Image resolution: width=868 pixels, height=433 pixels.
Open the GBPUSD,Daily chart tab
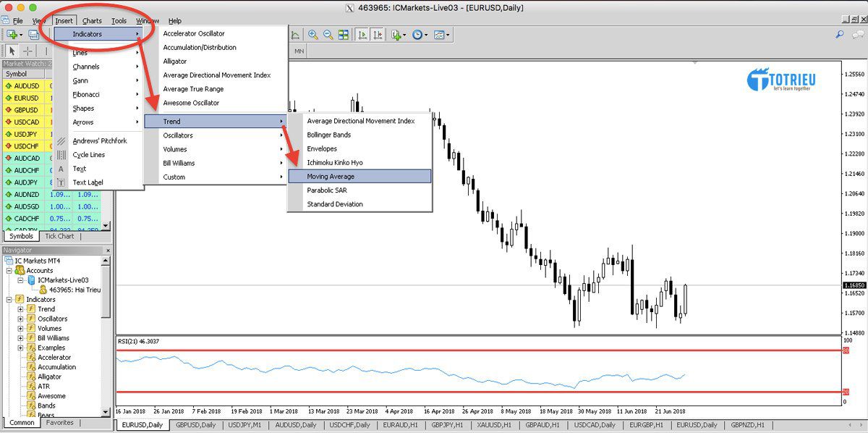click(x=195, y=425)
